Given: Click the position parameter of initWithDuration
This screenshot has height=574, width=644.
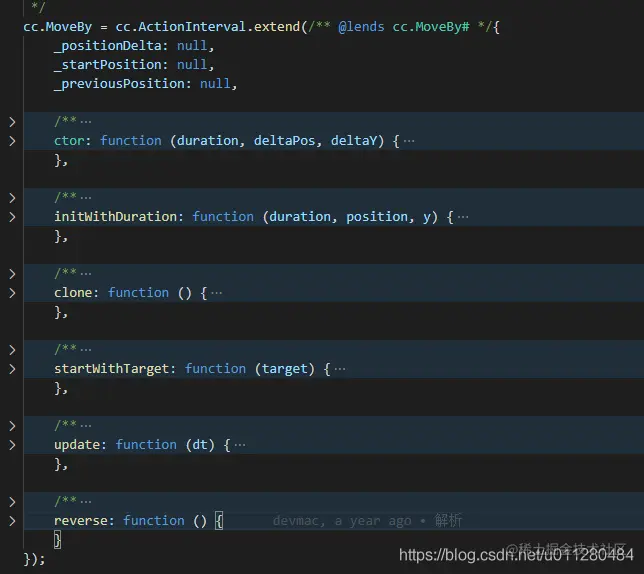Looking at the screenshot, I should tap(377, 217).
